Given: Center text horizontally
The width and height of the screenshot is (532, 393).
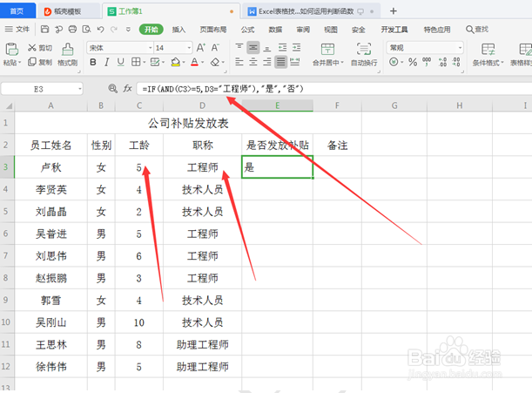Looking at the screenshot, I should point(253,62).
